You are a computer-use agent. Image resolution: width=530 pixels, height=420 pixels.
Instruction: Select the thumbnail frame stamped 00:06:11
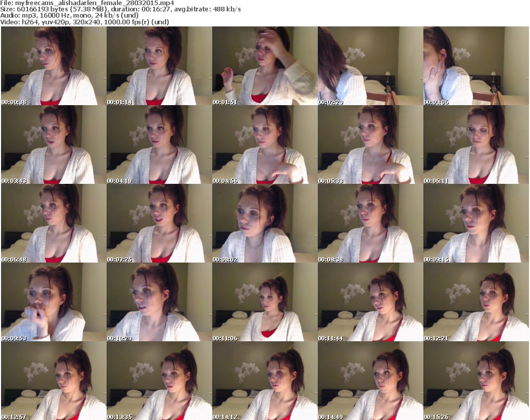[476, 144]
